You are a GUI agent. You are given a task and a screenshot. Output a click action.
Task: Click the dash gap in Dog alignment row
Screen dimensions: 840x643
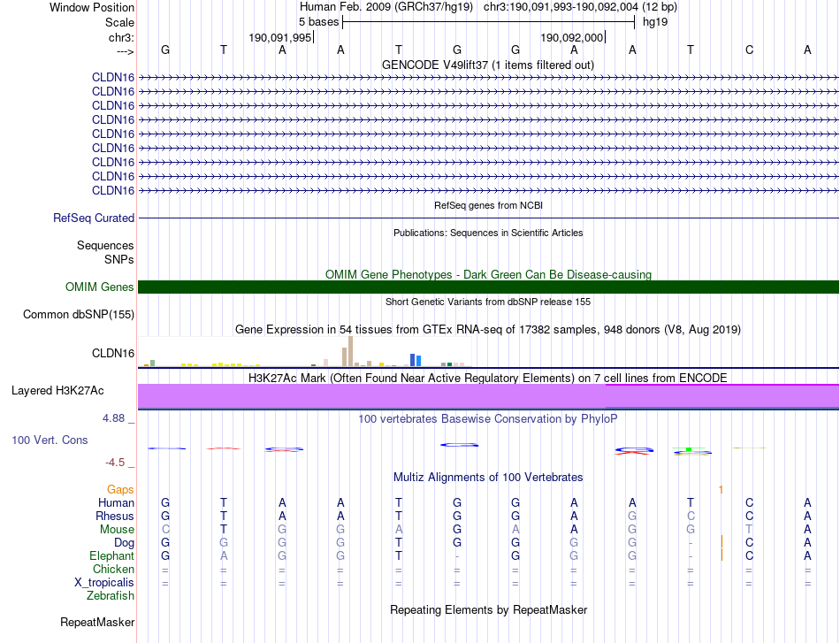tap(691, 543)
